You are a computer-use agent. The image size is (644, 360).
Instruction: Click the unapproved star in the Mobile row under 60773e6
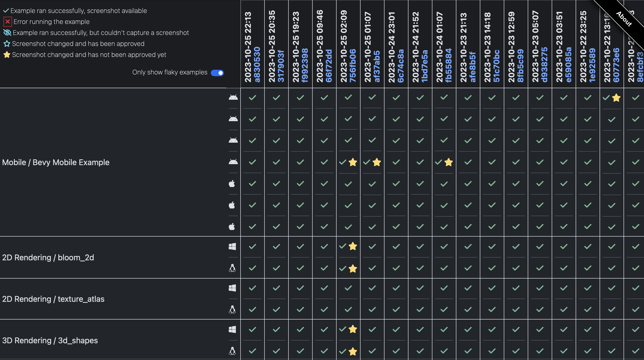(616, 98)
